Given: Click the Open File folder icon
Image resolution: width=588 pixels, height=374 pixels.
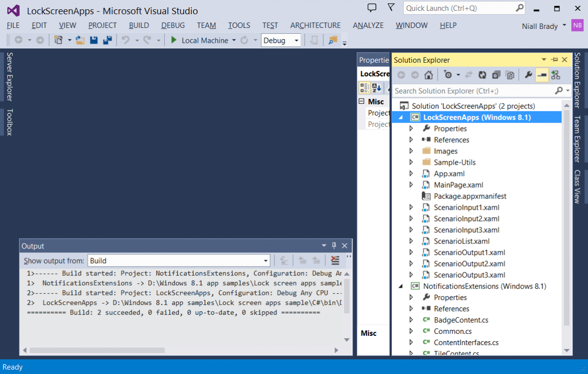Looking at the screenshot, I should coord(80,40).
